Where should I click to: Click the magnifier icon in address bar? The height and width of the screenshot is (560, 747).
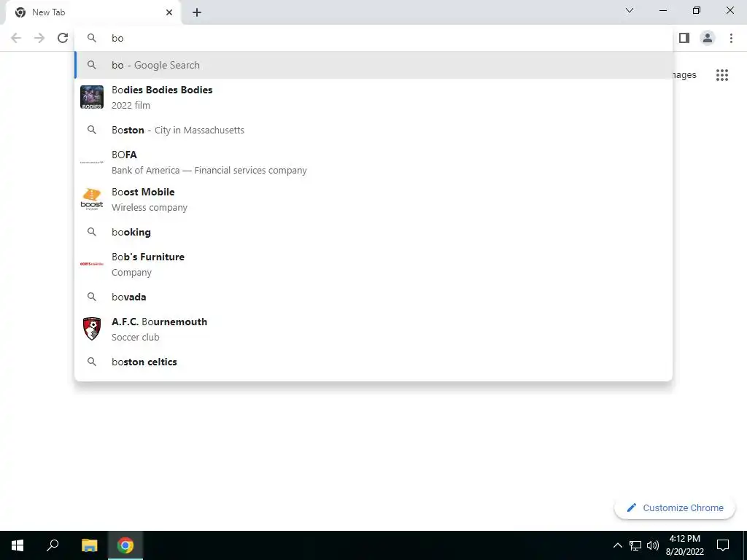[x=92, y=38]
